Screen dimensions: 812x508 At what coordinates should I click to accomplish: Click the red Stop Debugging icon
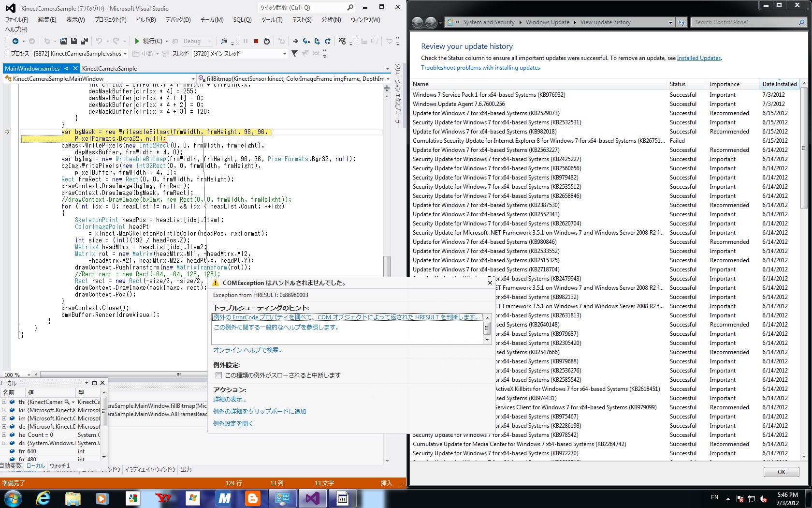point(256,41)
